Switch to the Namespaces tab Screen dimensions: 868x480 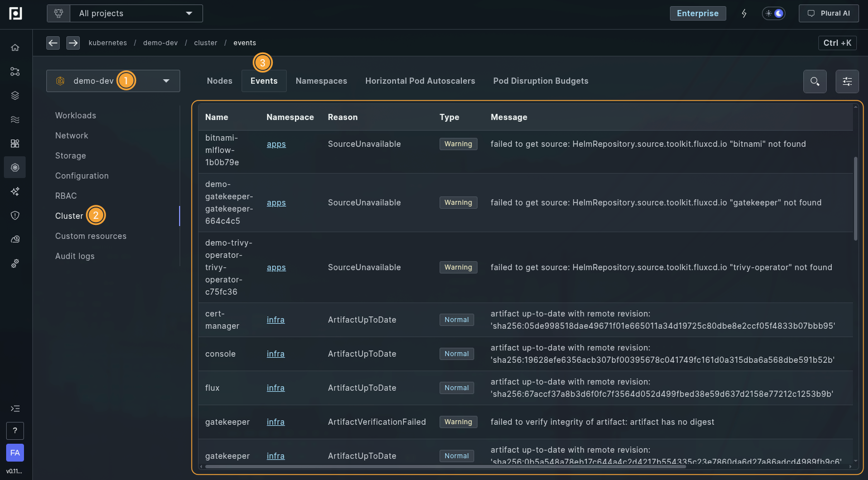[x=321, y=81]
